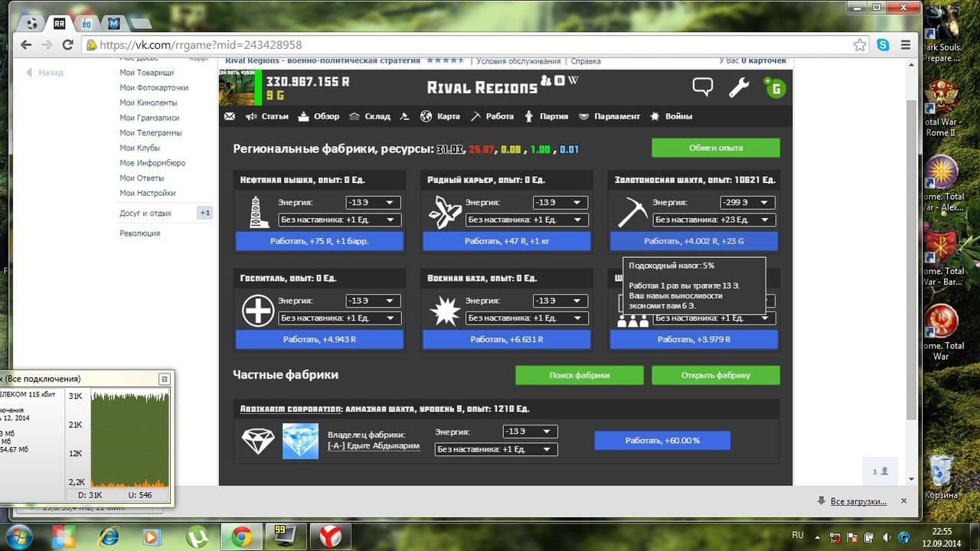Click the green plus G gold icon
The height and width of the screenshot is (551, 980).
(x=775, y=87)
